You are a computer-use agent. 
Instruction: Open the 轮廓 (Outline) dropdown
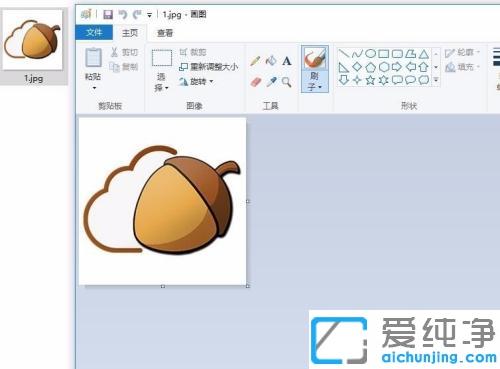point(462,52)
